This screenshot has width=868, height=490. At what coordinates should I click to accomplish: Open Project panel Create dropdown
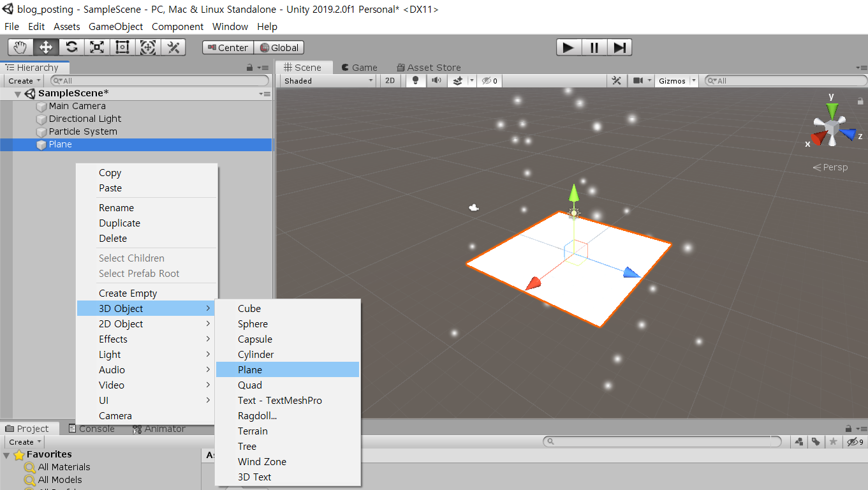coord(25,442)
